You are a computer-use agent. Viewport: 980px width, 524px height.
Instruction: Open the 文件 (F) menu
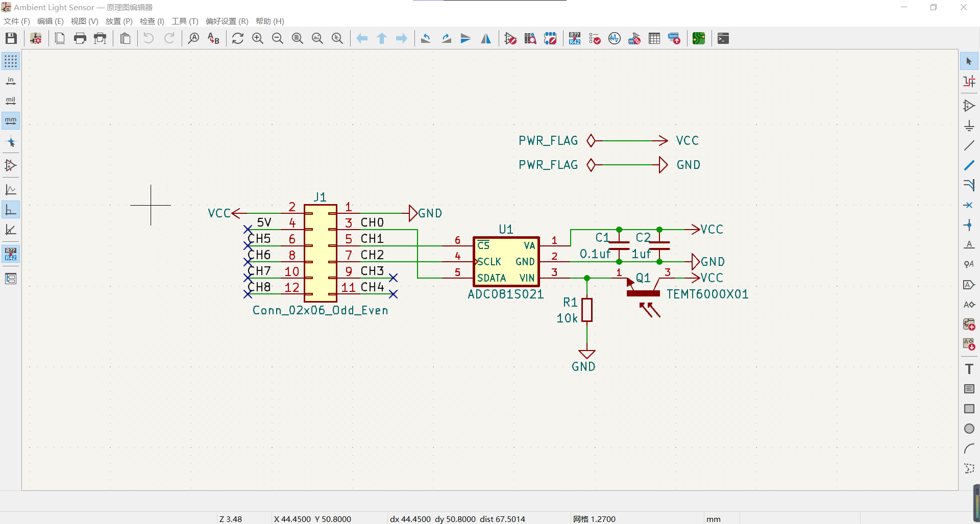(17, 21)
